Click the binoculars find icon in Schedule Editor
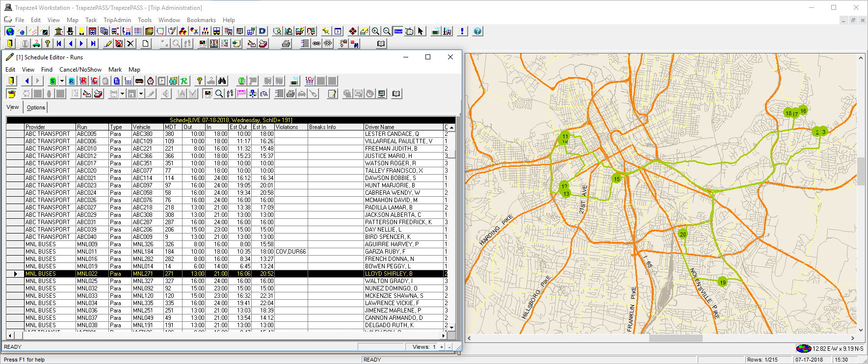Screen dimensions: 868x364 coord(222,81)
